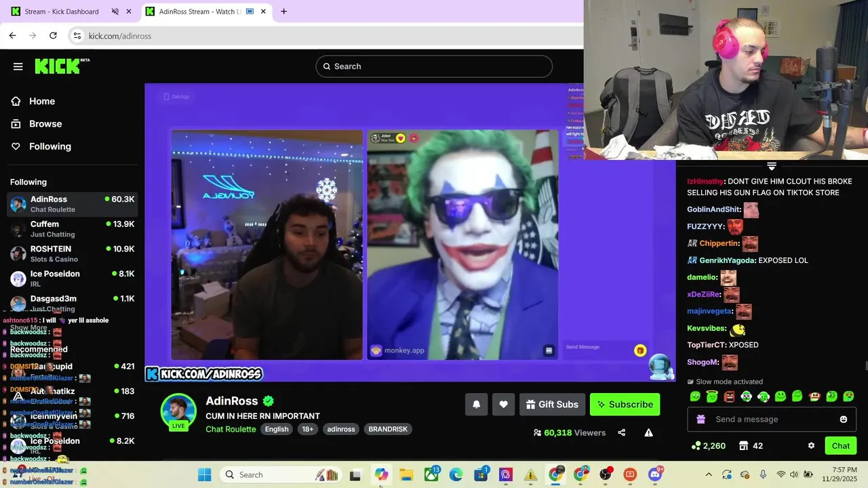Select the angel halo quick emote
Screen dimensions: 868x488
pyautogui.click(x=712, y=396)
